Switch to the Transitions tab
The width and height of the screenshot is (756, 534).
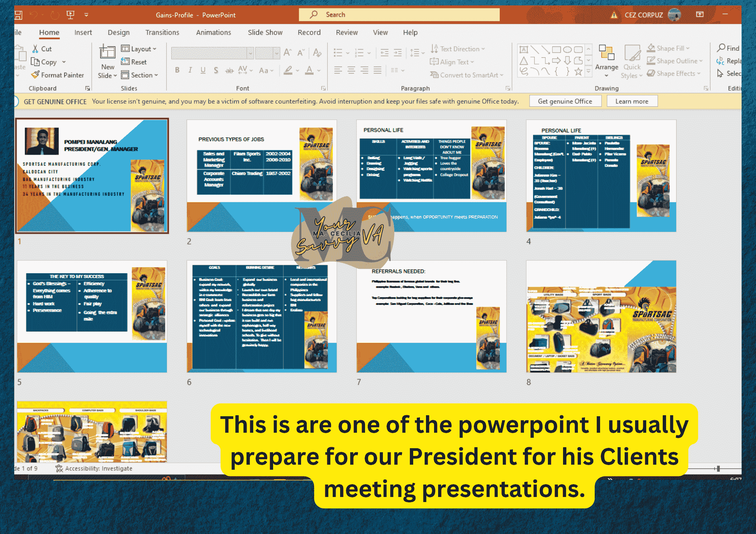coord(162,33)
